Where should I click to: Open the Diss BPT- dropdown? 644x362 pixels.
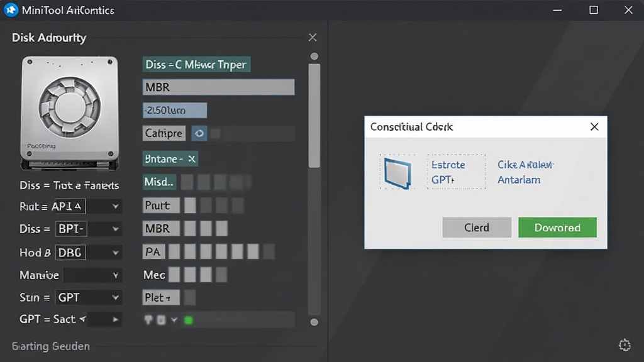tap(116, 229)
